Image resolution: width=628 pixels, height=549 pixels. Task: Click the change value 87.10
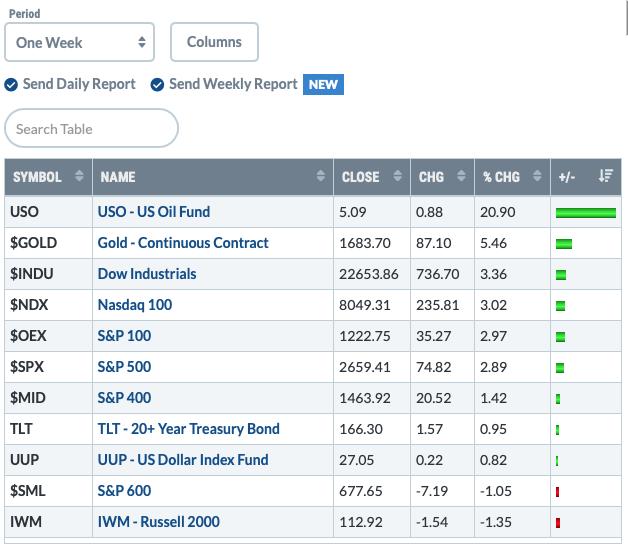coord(433,243)
